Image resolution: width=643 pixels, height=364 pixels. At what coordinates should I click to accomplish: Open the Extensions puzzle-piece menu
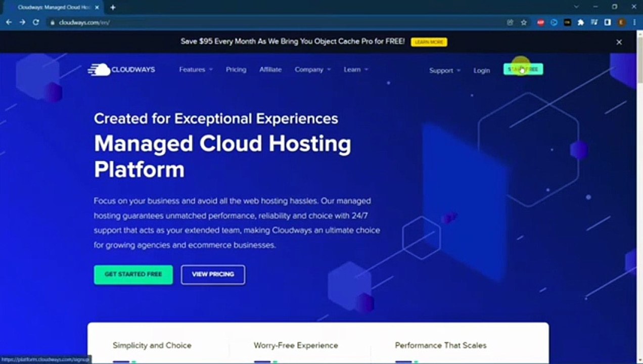tap(581, 22)
